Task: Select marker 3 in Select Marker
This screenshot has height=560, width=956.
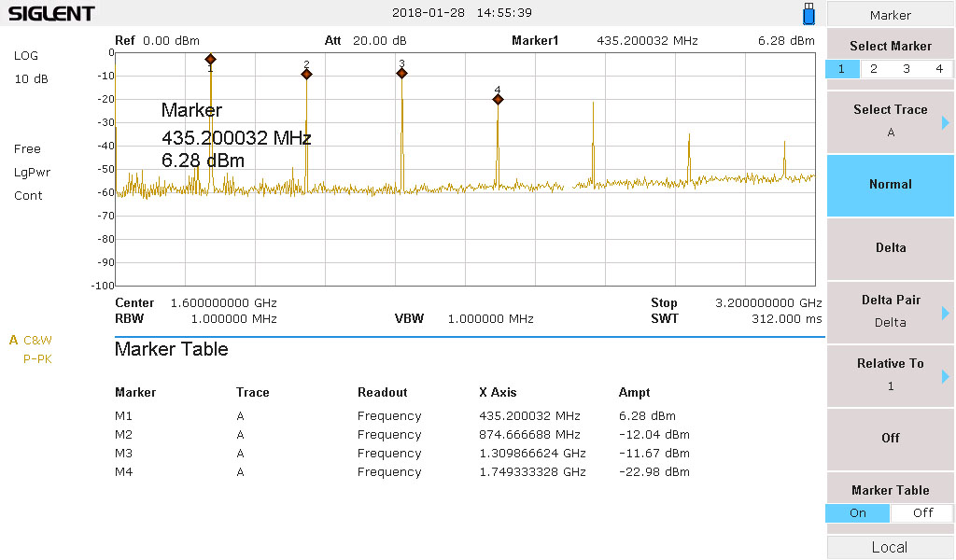Action: click(907, 69)
